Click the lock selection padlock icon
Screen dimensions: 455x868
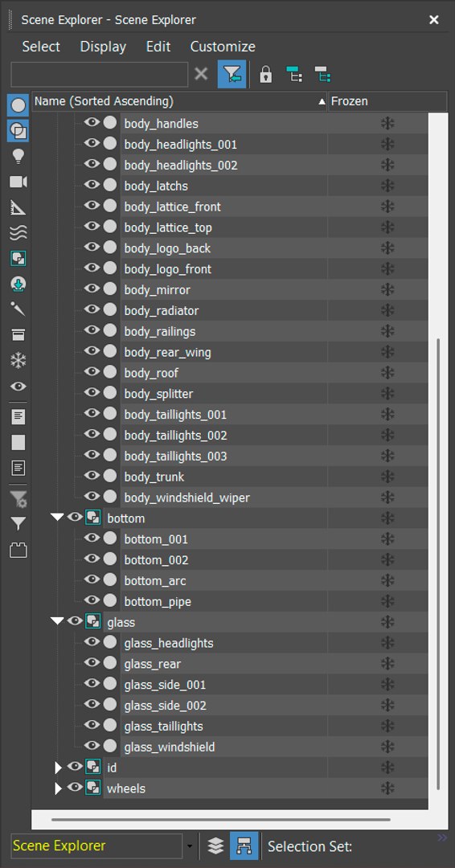[x=266, y=74]
